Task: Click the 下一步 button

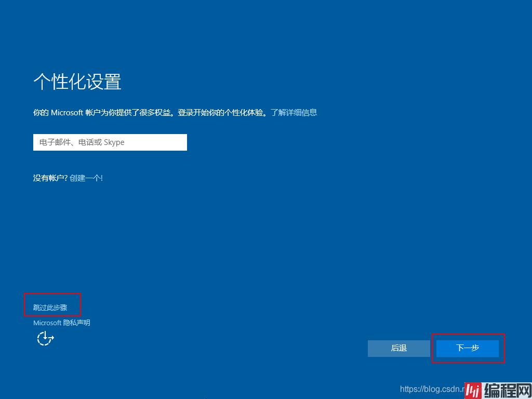Action: 467,348
